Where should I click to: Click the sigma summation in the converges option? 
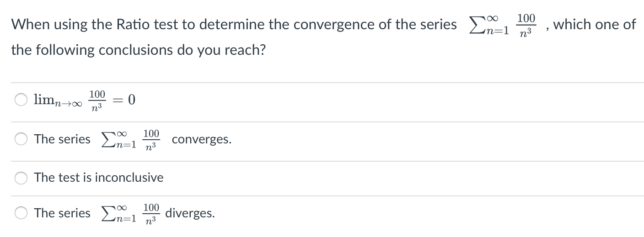coord(118,139)
